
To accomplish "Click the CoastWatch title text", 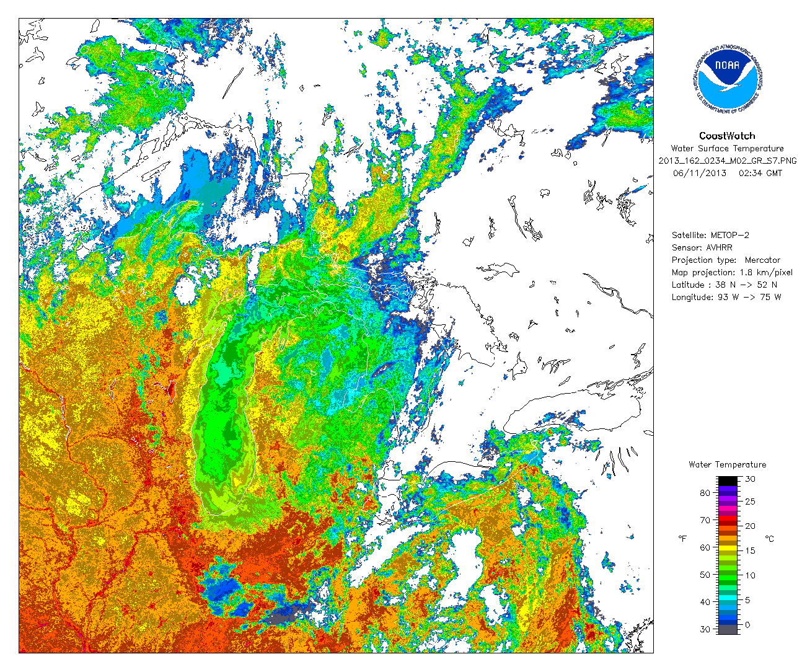I will coord(727,136).
